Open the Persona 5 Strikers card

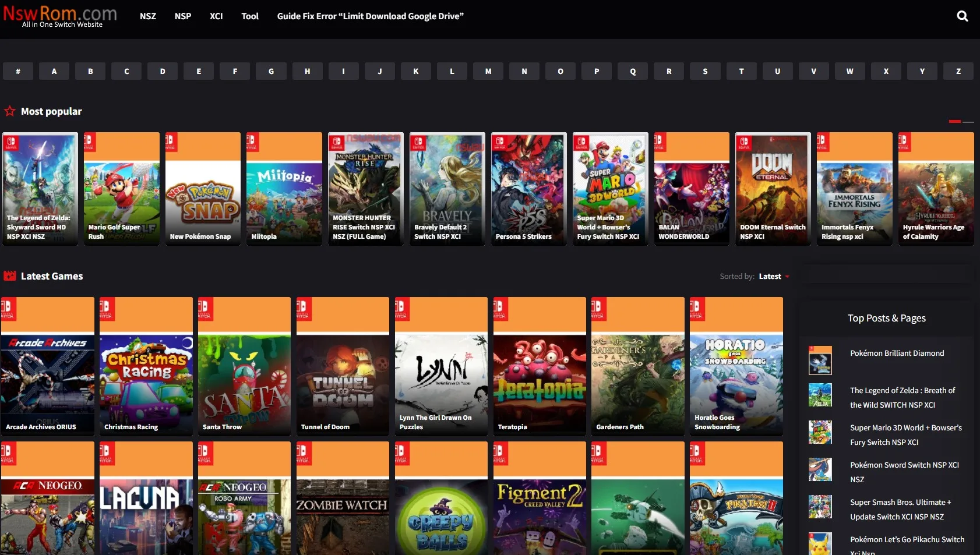529,189
